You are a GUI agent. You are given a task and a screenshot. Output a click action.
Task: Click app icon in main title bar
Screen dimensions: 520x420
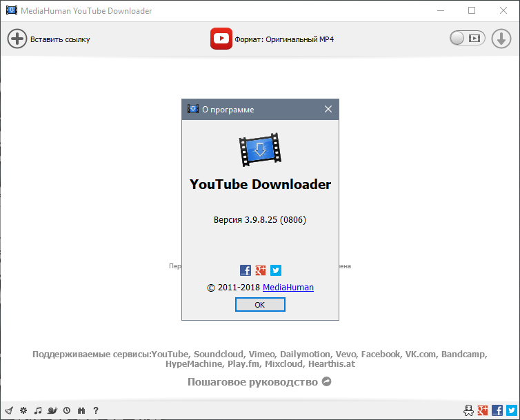point(11,10)
